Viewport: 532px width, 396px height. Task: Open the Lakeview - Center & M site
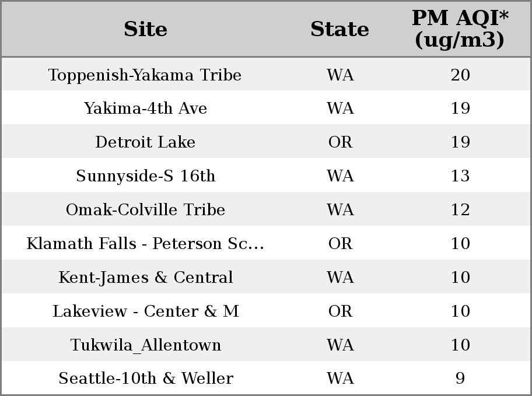(x=146, y=311)
